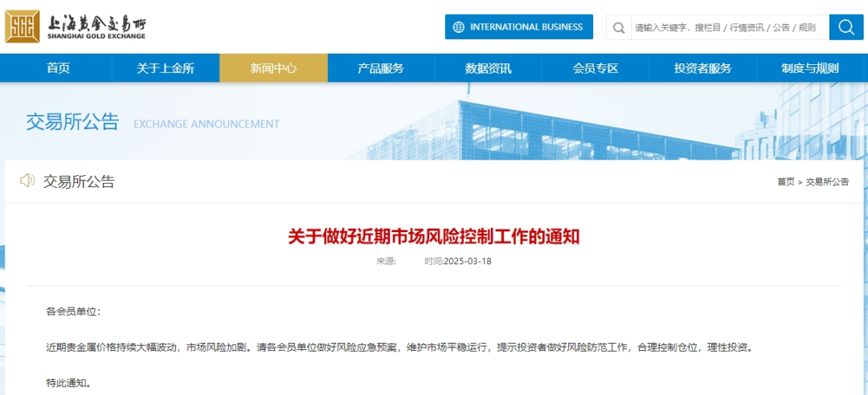Click the 交易所公告 section title beside the speaker
868x395 pixels.
coord(79,181)
